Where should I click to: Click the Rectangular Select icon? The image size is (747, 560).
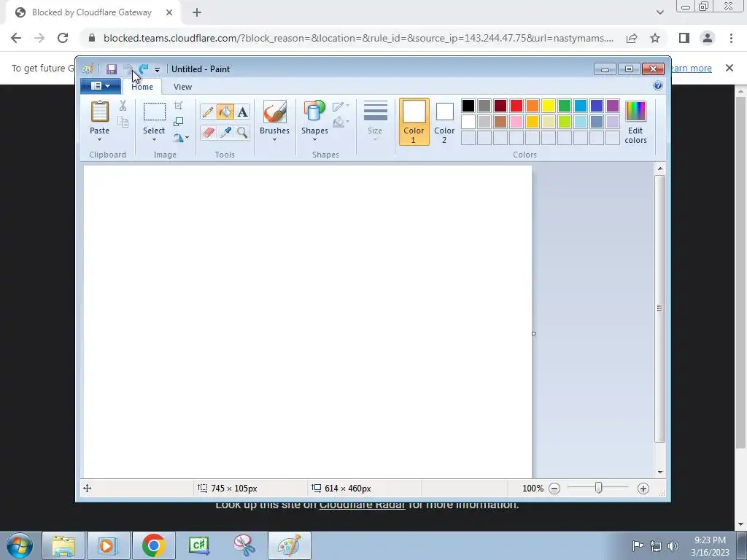coord(155,112)
